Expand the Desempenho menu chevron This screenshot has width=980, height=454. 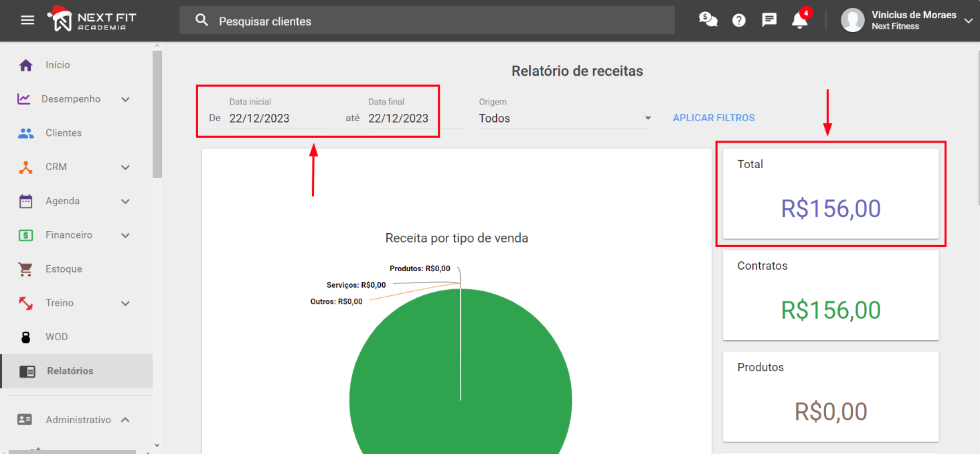pos(125,99)
